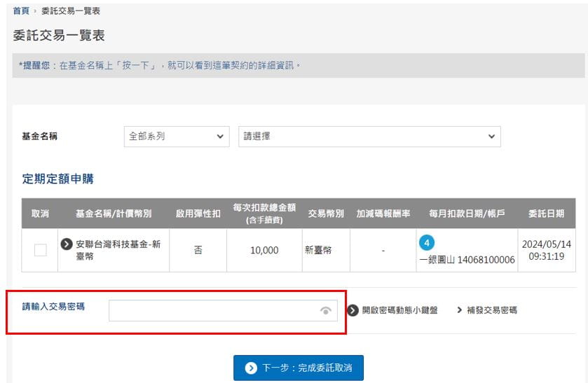588x383 pixels.
Task: Click the 委託日期 column header
Action: pos(547,213)
